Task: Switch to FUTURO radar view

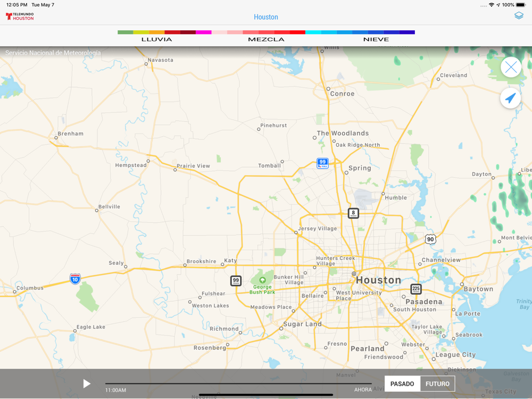Action: (437, 384)
